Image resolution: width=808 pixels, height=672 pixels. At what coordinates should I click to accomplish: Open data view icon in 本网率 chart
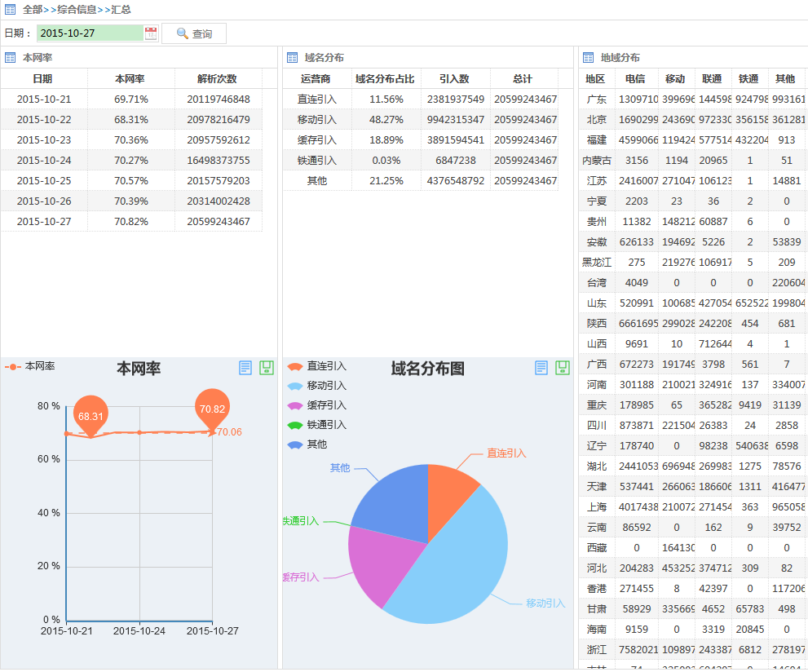pos(245,368)
